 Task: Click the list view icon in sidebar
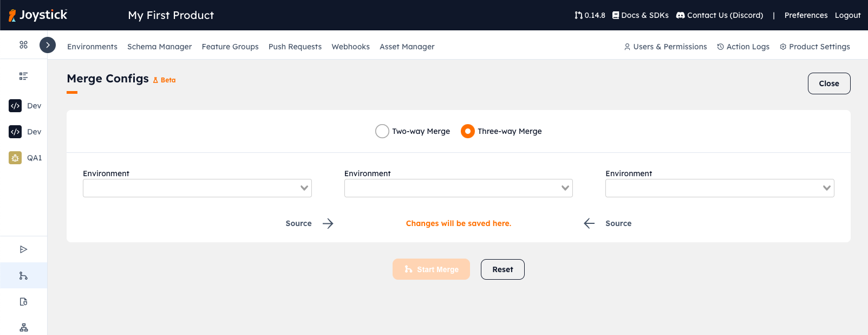point(23,76)
